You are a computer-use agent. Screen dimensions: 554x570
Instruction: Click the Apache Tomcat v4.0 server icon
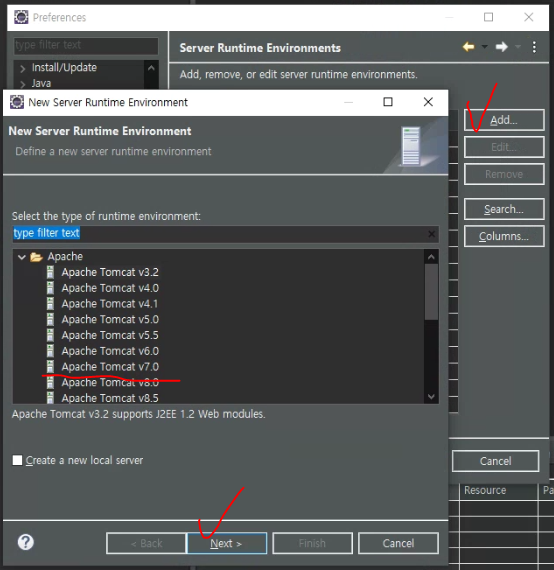pyautogui.click(x=50, y=288)
